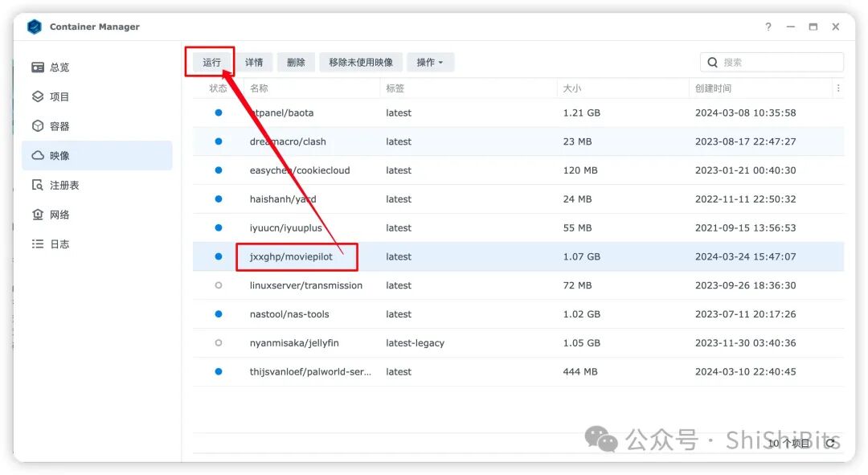
Task: Select the linuxserver/transmission image row
Action: point(518,285)
